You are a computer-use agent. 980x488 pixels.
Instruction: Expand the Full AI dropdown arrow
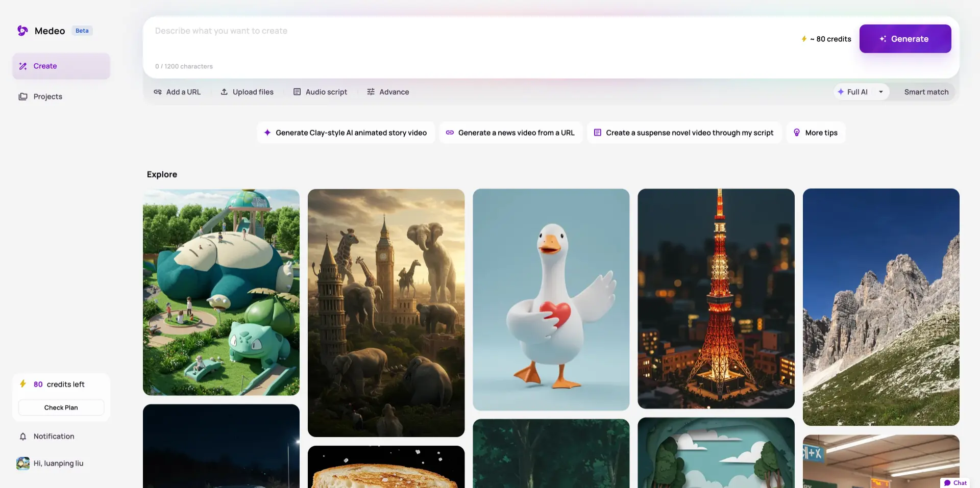pyautogui.click(x=881, y=92)
